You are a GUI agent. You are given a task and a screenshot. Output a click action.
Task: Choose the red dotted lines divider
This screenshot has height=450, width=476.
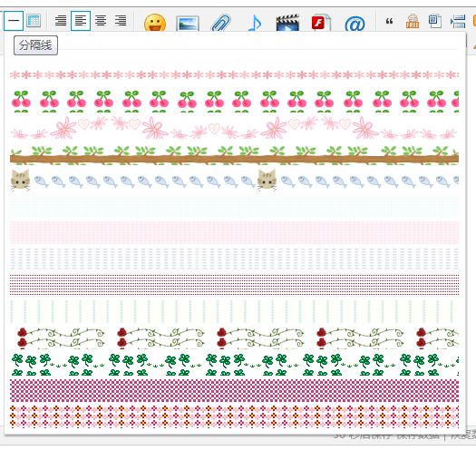(x=234, y=285)
